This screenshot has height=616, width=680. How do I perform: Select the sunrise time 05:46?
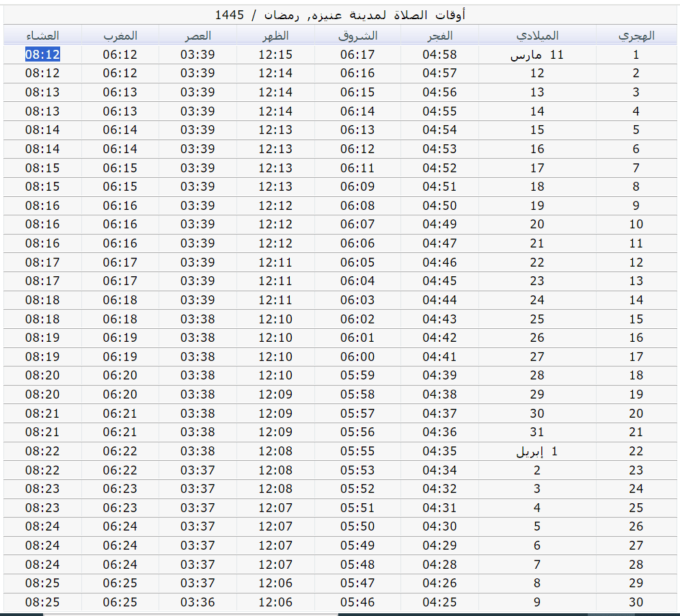coord(358,602)
